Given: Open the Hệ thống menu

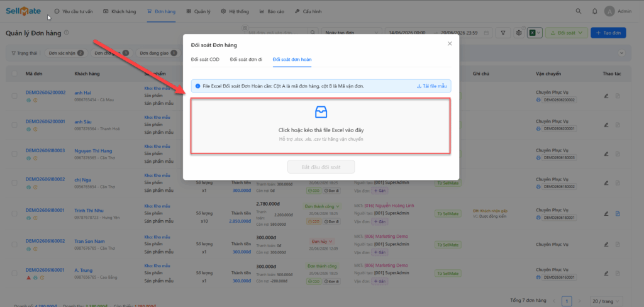Looking at the screenshot, I should point(235,11).
